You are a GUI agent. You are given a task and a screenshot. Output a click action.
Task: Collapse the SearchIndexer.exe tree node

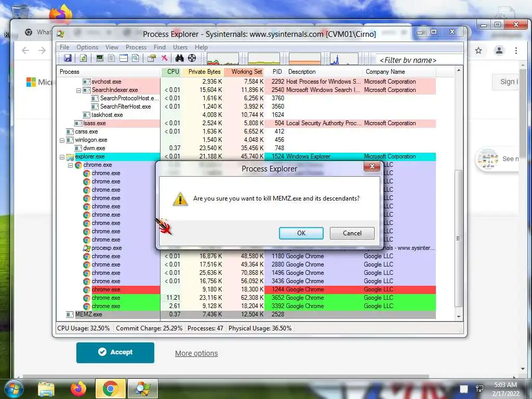pyautogui.click(x=78, y=90)
